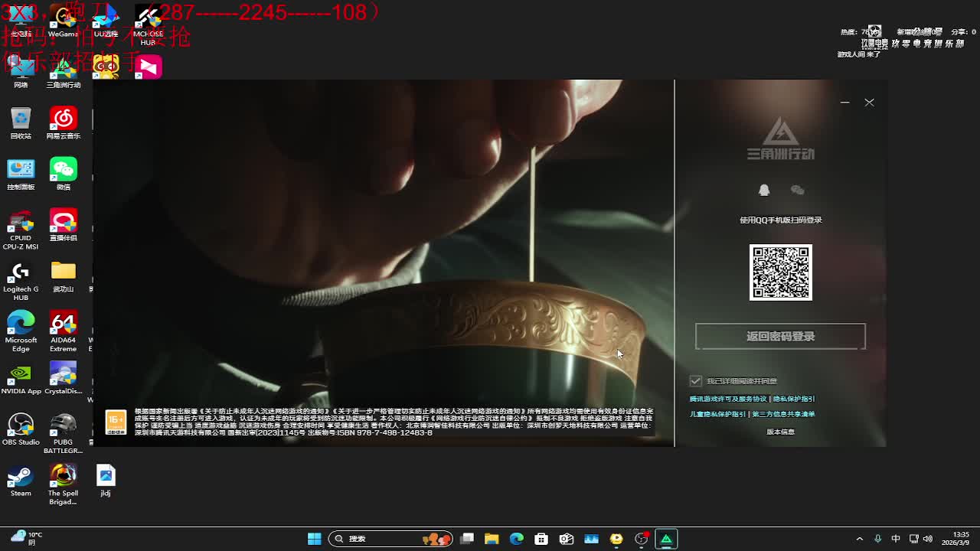Toggle the 中 input method indicator

896,539
